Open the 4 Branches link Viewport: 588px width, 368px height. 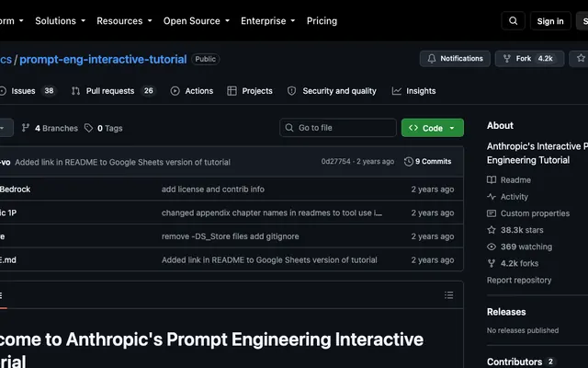click(x=50, y=128)
